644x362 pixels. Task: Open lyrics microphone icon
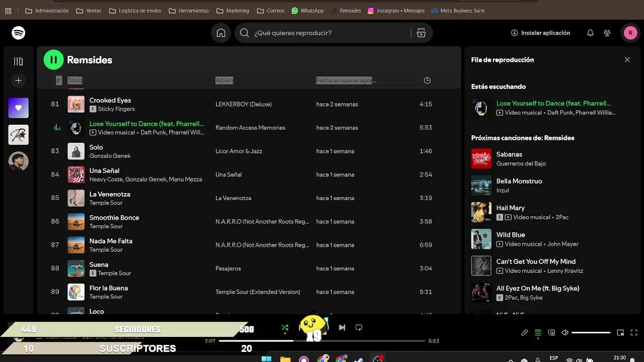point(524,333)
